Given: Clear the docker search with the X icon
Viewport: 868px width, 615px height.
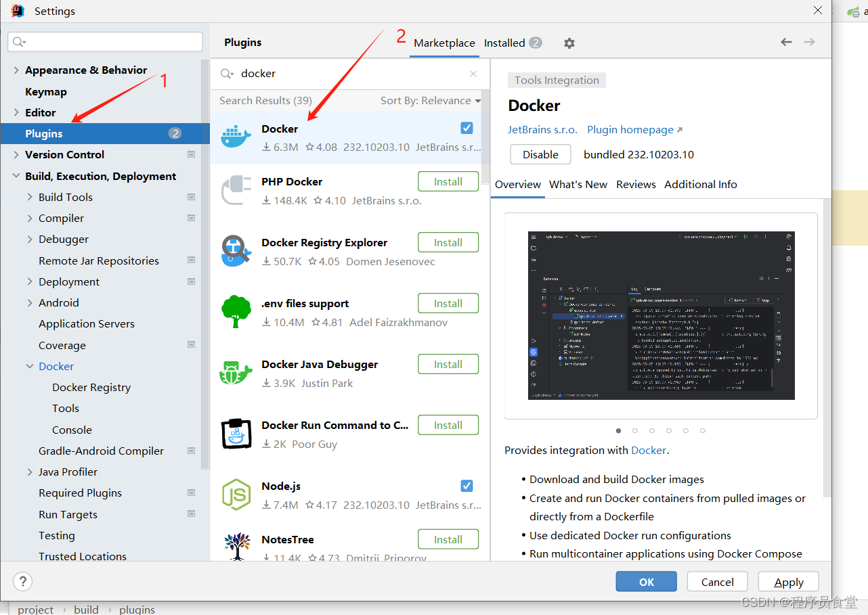Looking at the screenshot, I should (x=473, y=73).
